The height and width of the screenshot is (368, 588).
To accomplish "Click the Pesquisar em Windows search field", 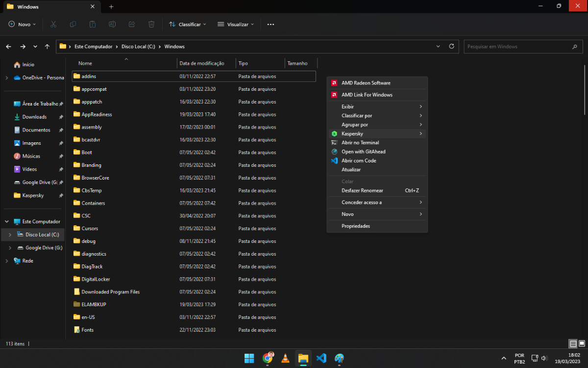I will tap(517, 47).
